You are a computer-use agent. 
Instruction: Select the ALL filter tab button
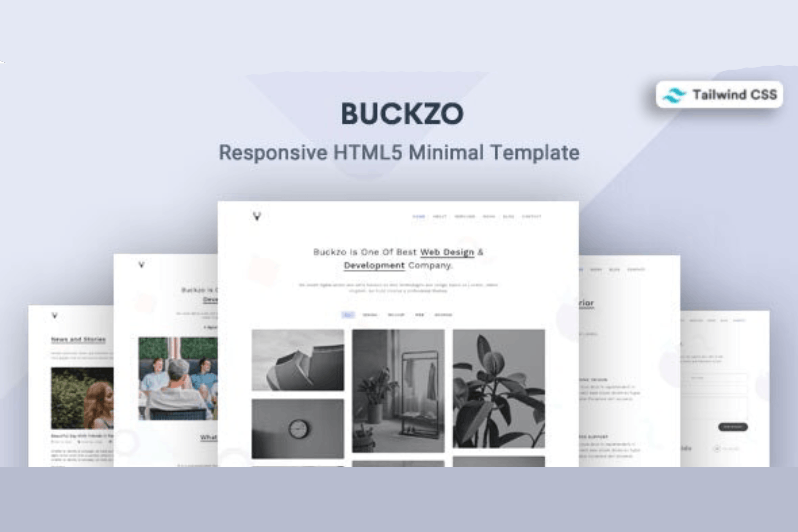coord(346,314)
